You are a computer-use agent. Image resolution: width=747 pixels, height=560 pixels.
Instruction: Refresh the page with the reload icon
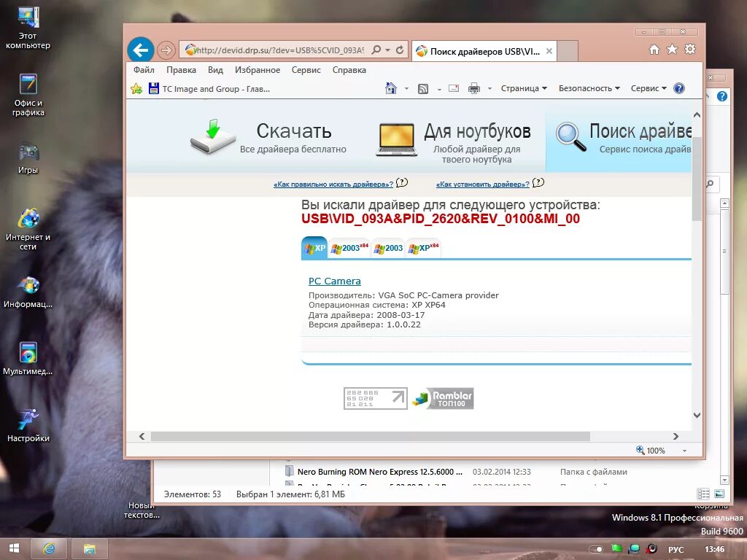[400, 50]
